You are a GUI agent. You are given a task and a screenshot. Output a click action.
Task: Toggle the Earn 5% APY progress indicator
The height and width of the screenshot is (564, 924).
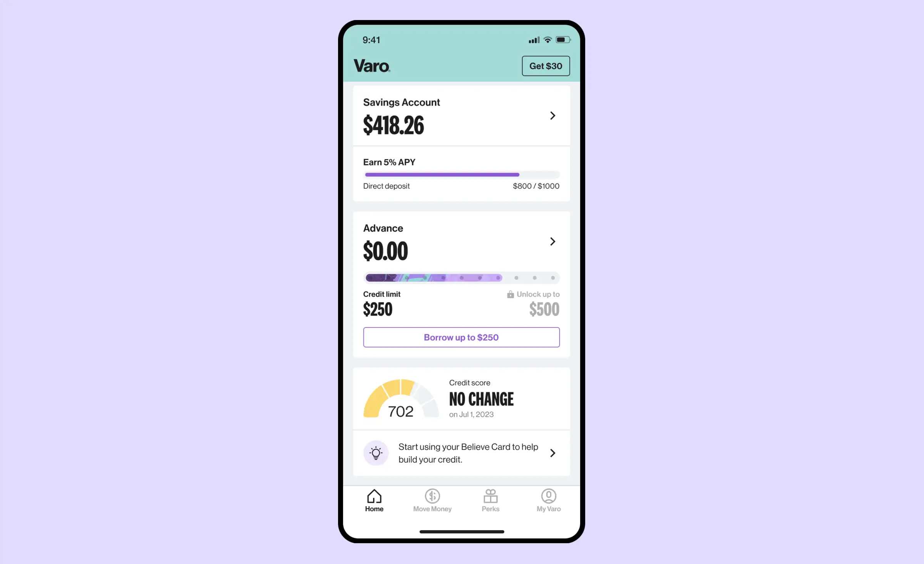coord(461,174)
